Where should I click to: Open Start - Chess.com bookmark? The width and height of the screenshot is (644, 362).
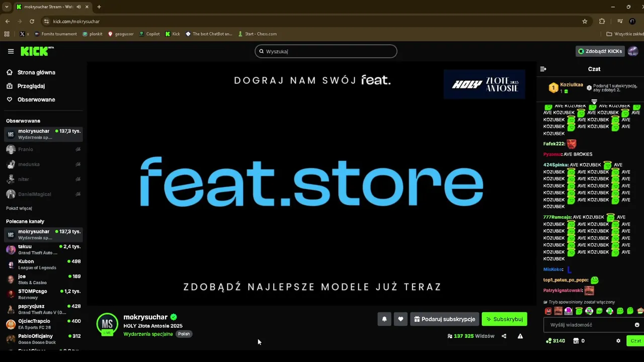[257, 34]
